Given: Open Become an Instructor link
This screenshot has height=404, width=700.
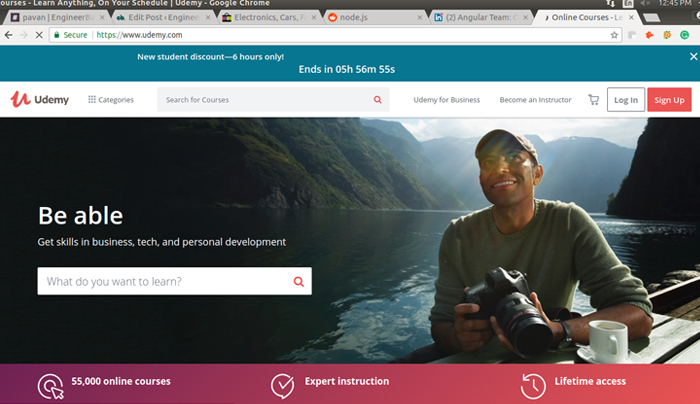Looking at the screenshot, I should coord(535,100).
